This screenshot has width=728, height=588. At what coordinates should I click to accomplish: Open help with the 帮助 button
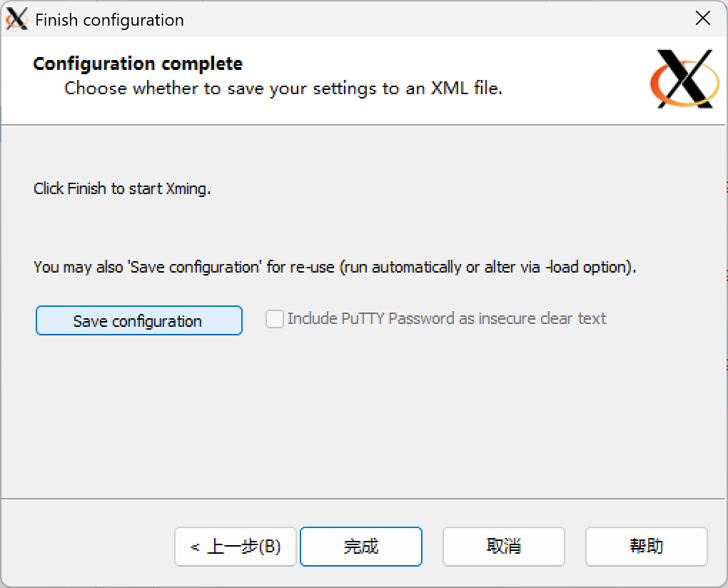[646, 547]
